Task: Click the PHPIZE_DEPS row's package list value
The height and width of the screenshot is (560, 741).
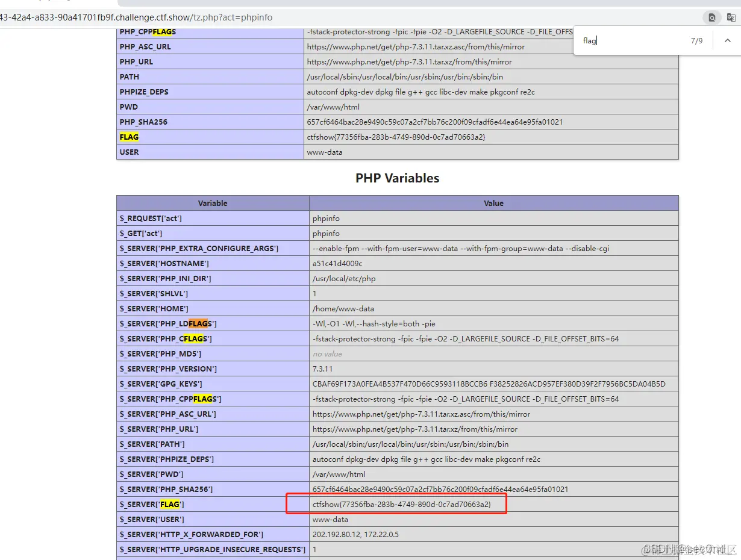Action: pyautogui.click(x=421, y=92)
